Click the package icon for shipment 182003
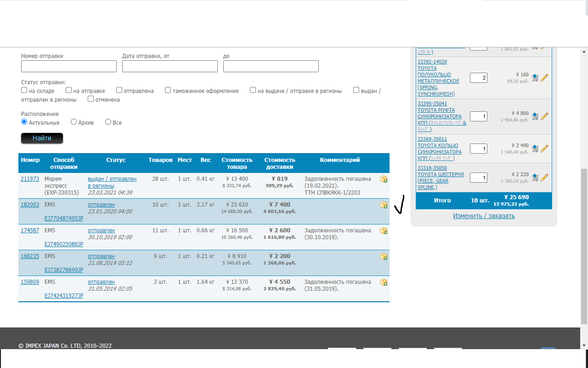The width and height of the screenshot is (588, 368). pos(384,205)
